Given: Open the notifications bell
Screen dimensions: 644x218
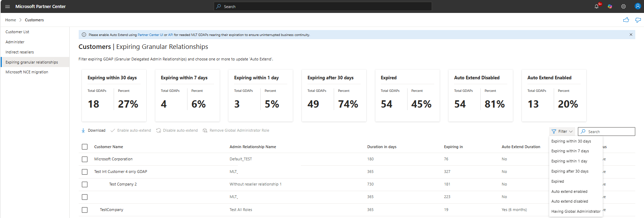Looking at the screenshot, I should (596, 7).
